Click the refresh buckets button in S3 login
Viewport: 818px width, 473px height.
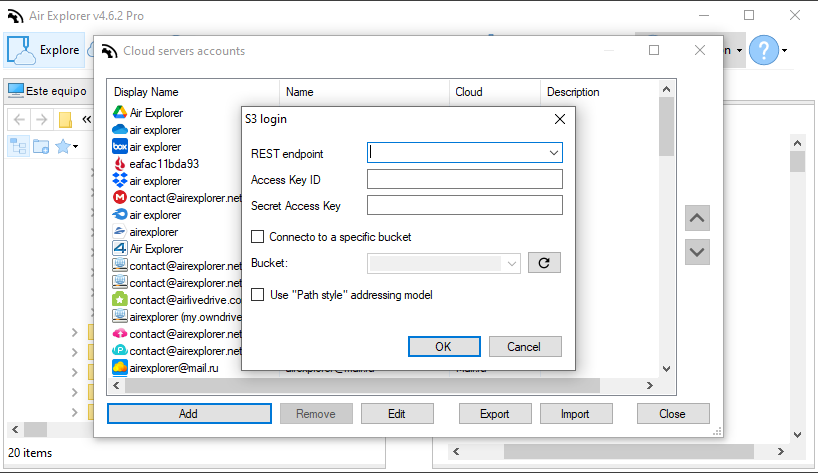tap(544, 263)
